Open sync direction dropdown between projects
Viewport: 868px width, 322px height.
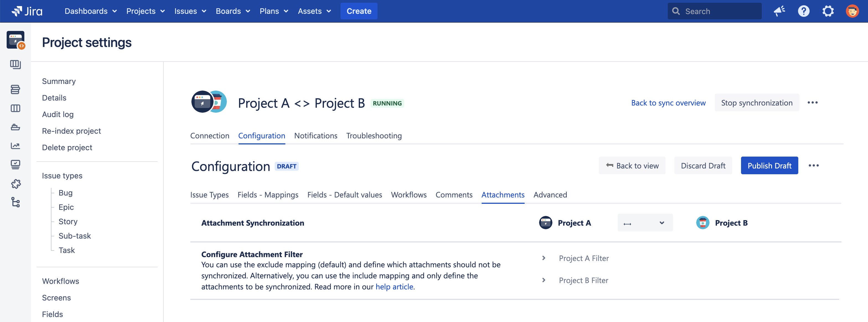[x=644, y=223]
